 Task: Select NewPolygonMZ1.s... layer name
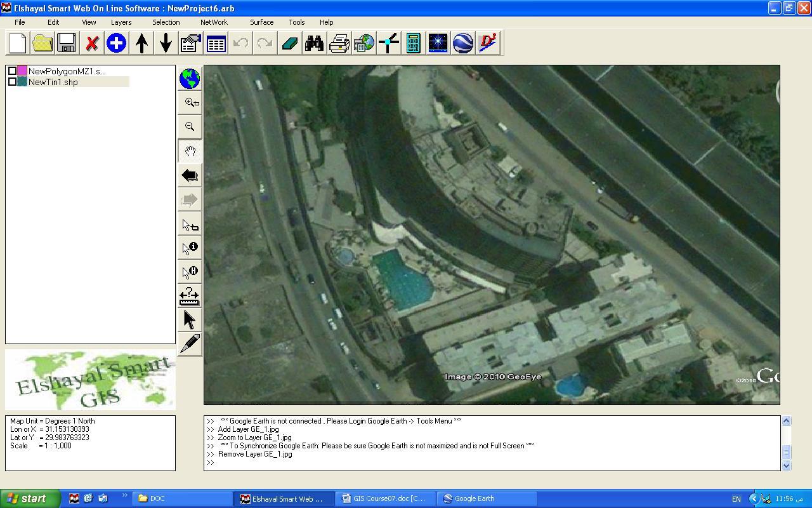click(67, 71)
